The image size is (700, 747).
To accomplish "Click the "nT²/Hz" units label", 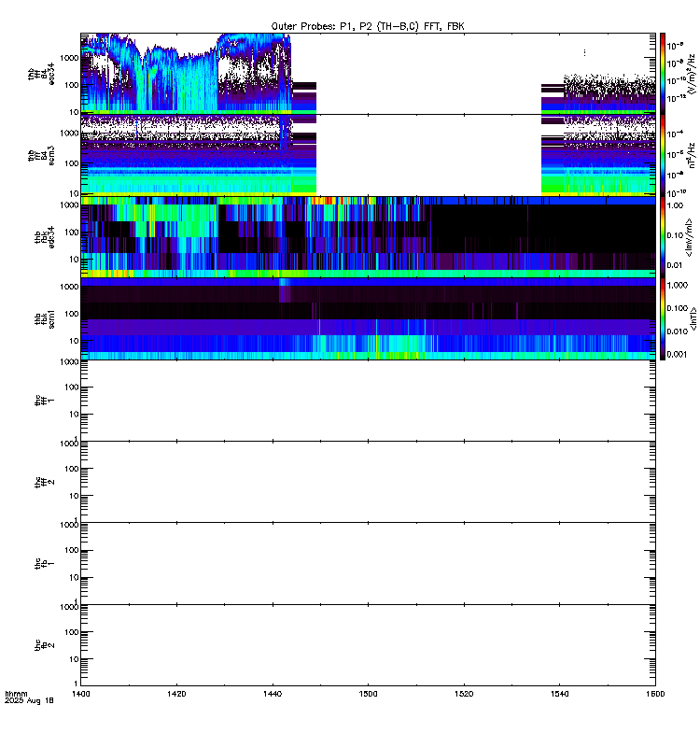I will click(692, 155).
